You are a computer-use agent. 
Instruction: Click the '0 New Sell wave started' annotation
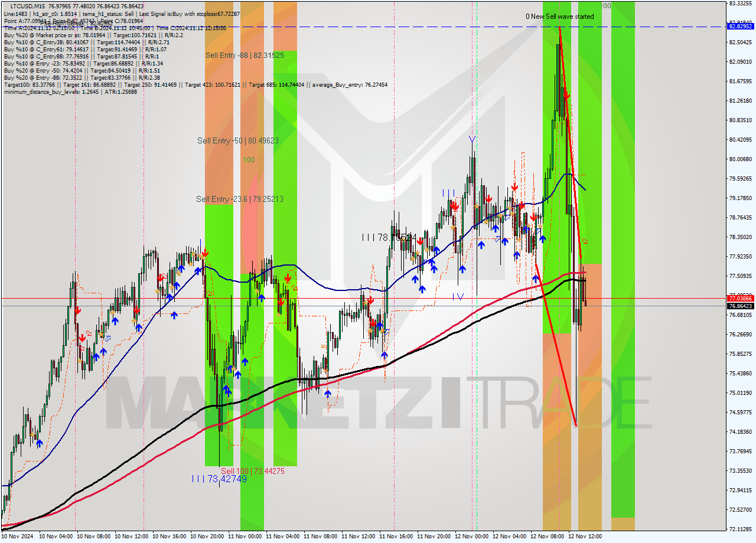(560, 17)
